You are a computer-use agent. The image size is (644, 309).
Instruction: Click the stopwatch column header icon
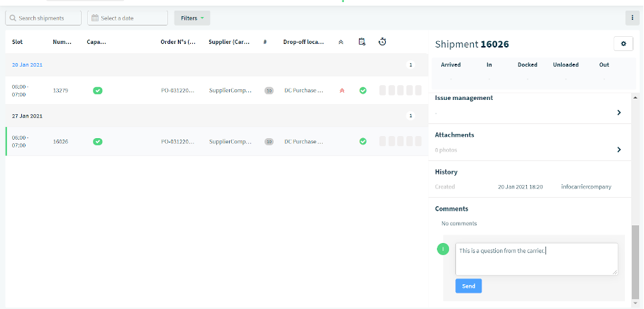[x=382, y=41]
